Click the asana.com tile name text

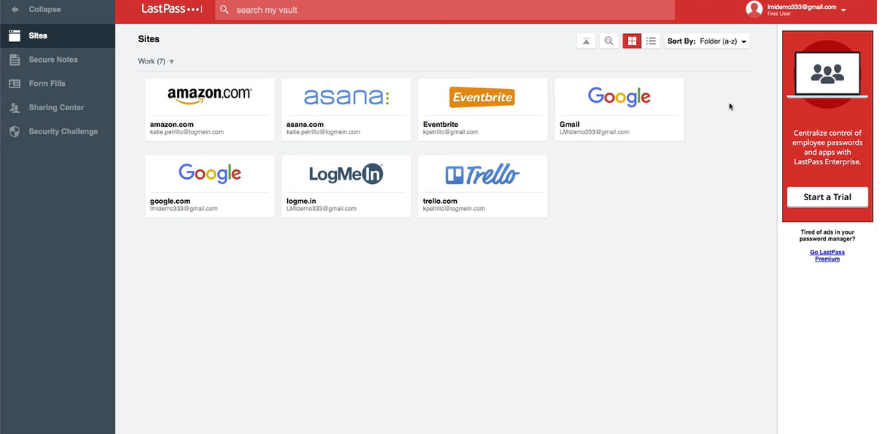(x=305, y=124)
